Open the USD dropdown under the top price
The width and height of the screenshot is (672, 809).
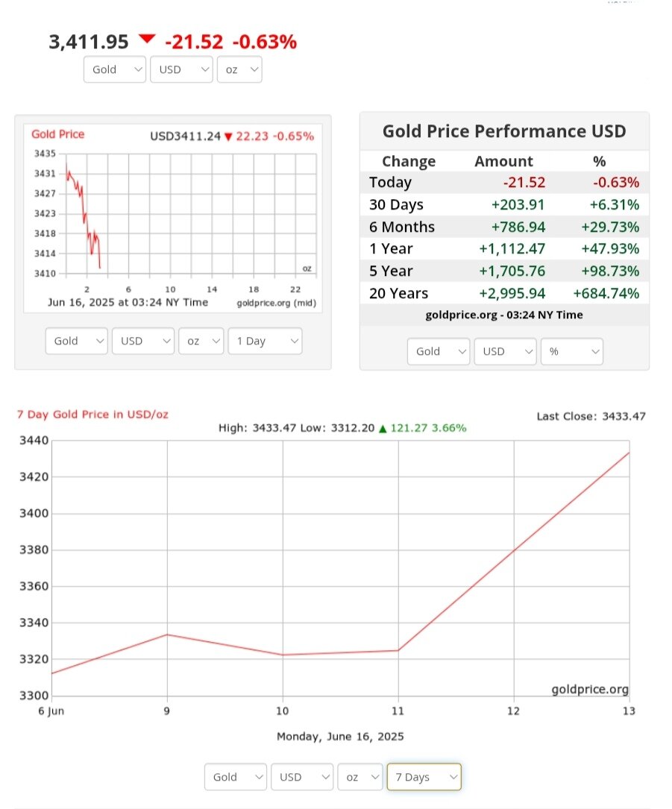[x=181, y=69]
